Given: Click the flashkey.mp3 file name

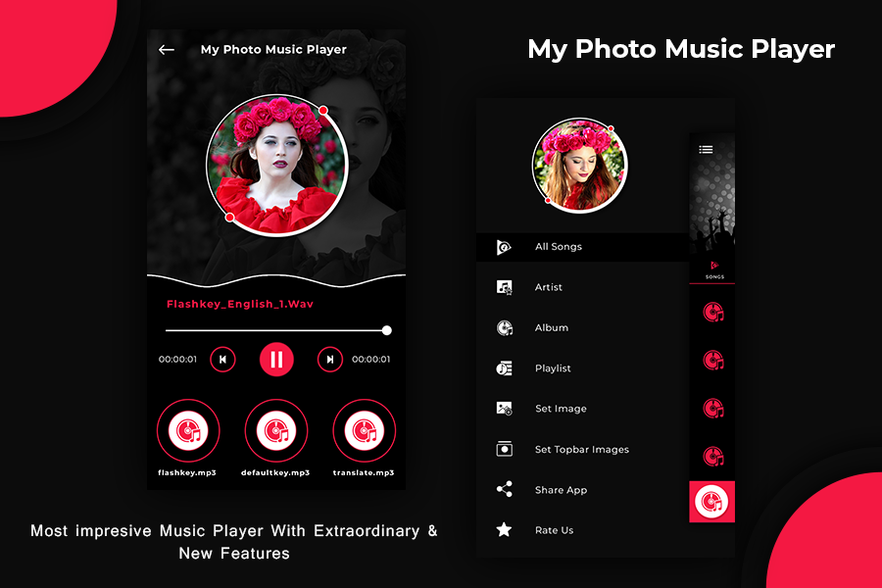Looking at the screenshot, I should click(187, 472).
